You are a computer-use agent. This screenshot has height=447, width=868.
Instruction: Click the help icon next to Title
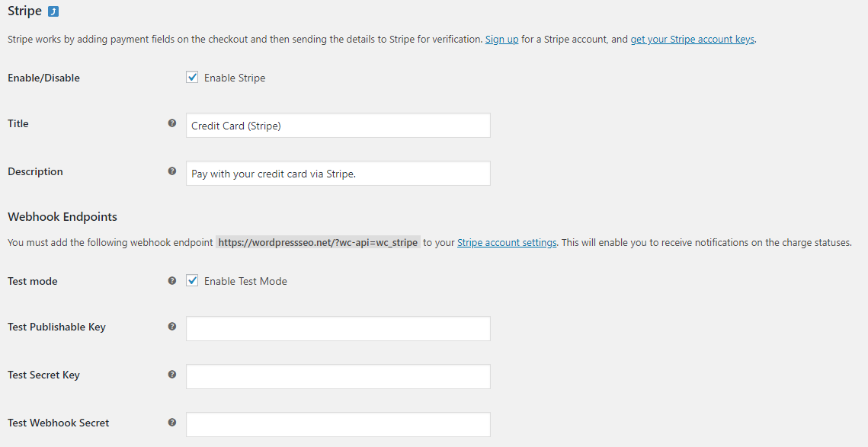coord(172,123)
